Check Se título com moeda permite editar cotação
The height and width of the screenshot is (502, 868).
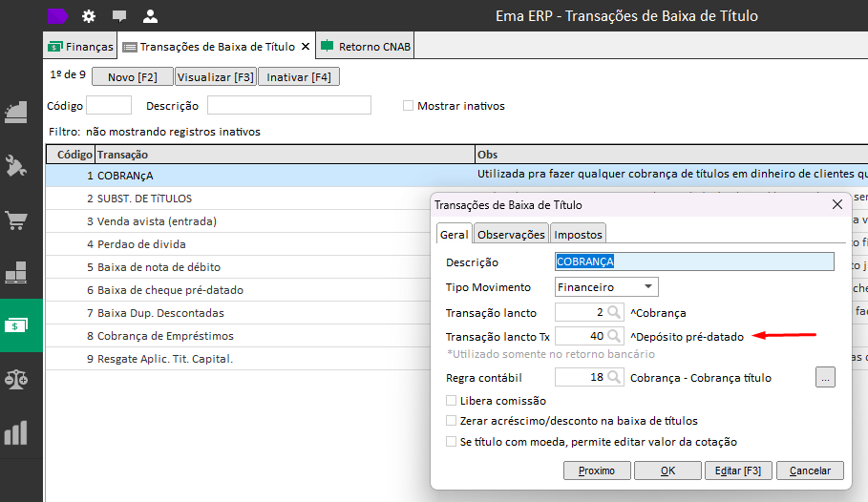click(451, 442)
